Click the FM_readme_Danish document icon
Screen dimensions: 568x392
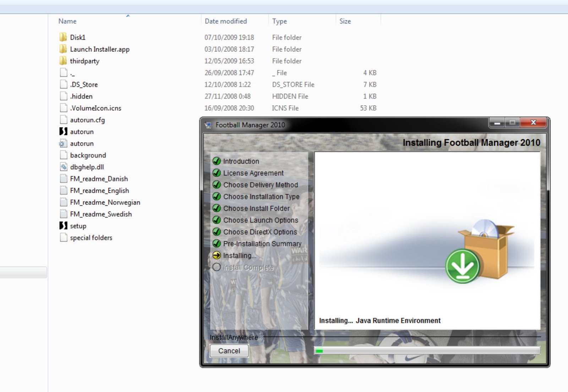click(x=64, y=179)
